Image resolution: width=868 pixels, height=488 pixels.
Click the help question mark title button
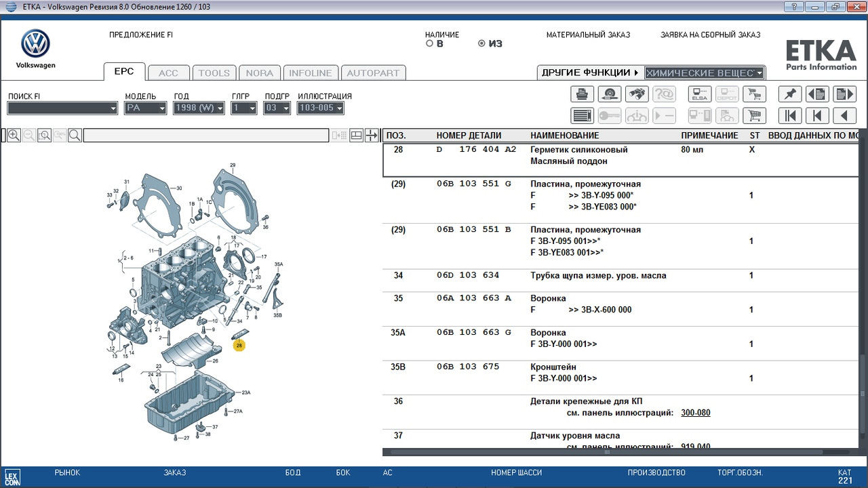point(793,6)
